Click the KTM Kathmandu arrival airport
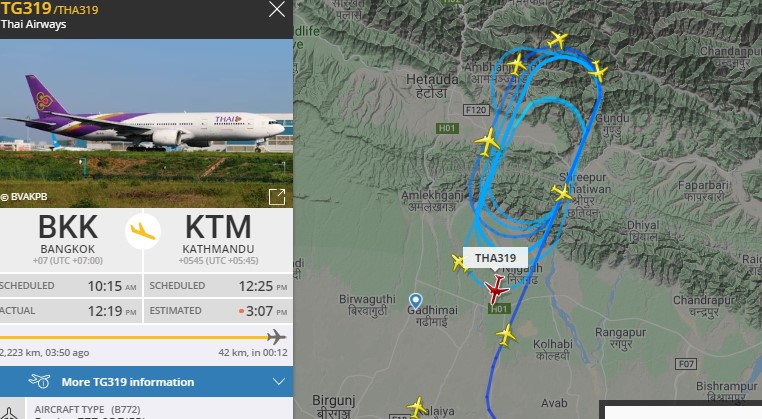The image size is (762, 419). point(218,239)
